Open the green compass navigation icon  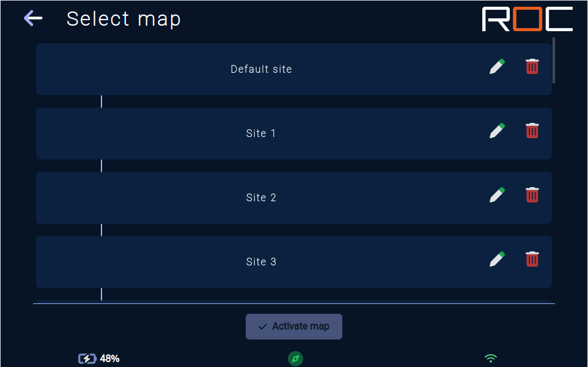click(295, 359)
